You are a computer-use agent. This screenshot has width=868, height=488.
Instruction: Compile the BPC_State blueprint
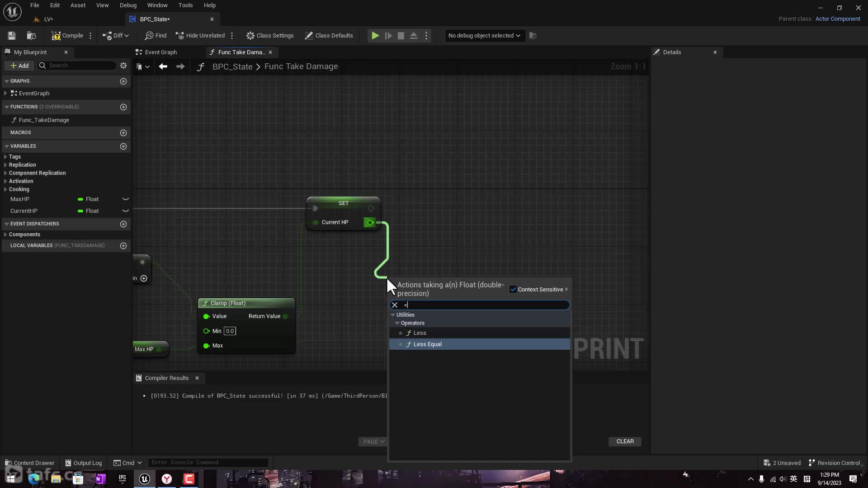[x=67, y=36]
